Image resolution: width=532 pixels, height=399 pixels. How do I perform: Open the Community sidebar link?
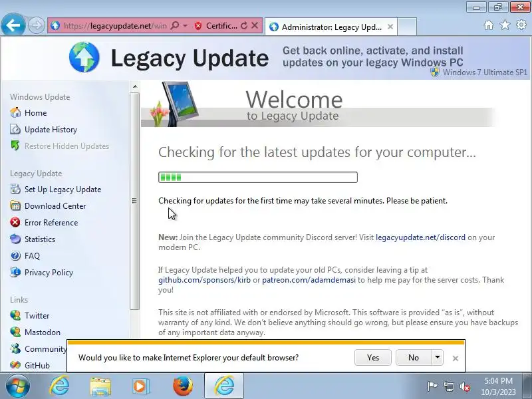[x=45, y=348]
